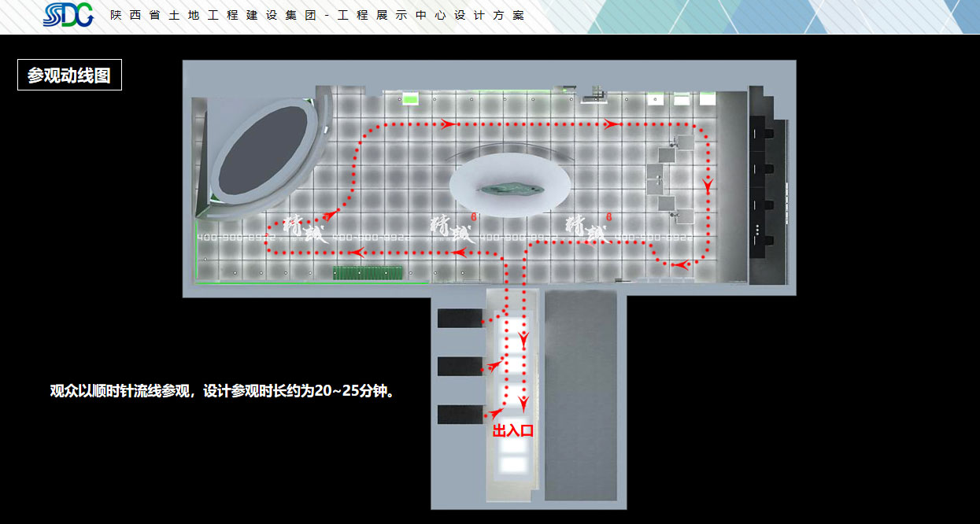Open the 参观动线图 section header
This screenshot has height=524, width=980.
pos(70,76)
